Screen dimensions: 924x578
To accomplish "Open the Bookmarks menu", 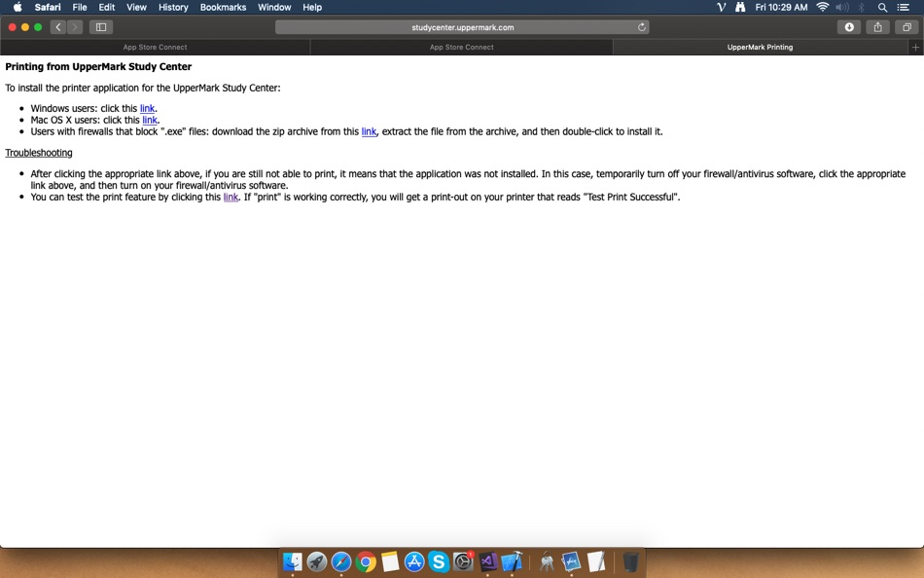I will [223, 7].
